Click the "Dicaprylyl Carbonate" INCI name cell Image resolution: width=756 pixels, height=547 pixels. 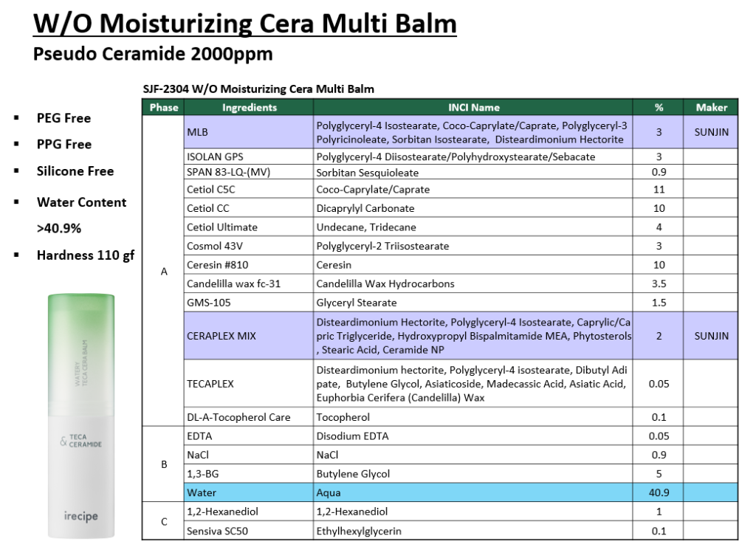click(473, 208)
